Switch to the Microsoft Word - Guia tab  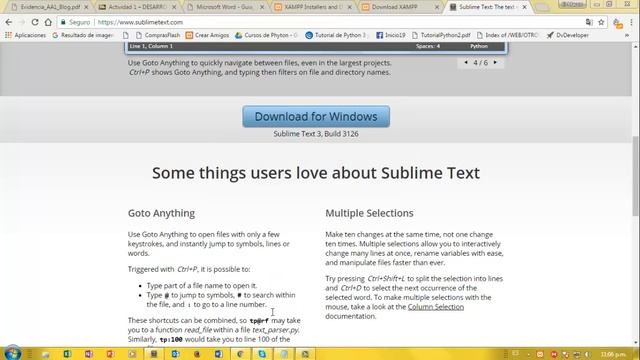click(x=225, y=7)
